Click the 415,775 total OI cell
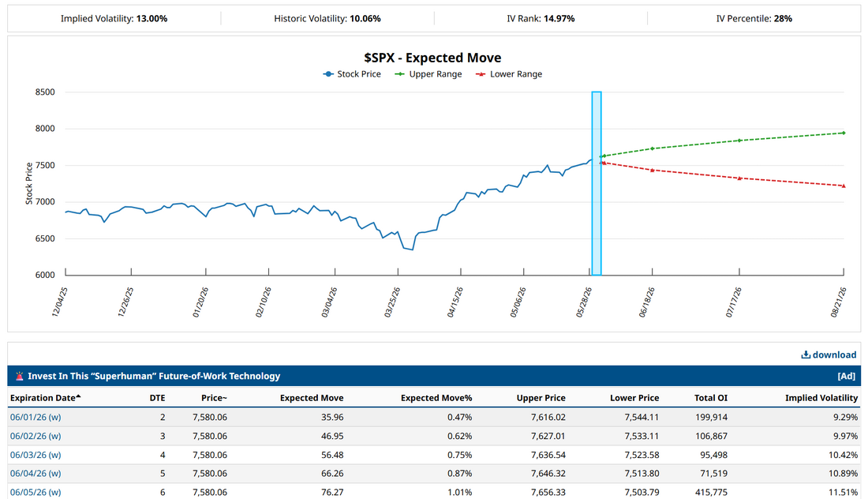 (711, 492)
